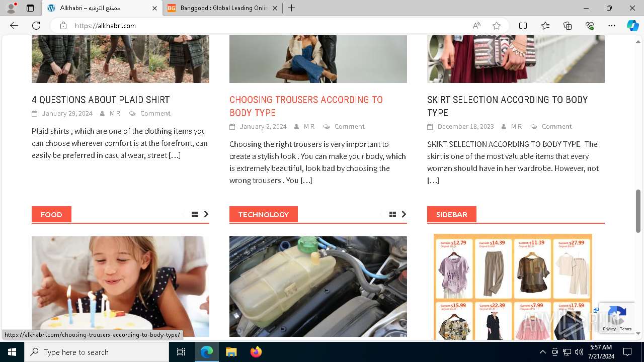The height and width of the screenshot is (362, 644).
Task: Click the page vertical scrollbar thumb
Action: click(x=638, y=211)
